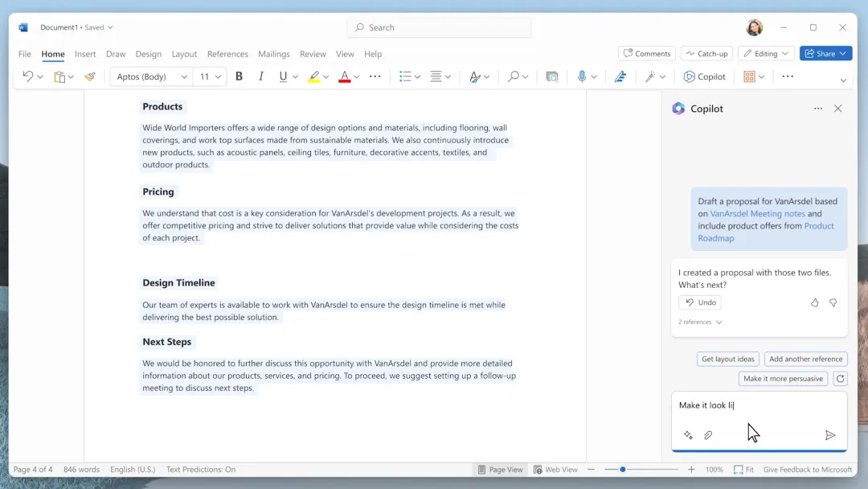The width and height of the screenshot is (868, 489).
Task: Open Copilot from the ribbon toolbar
Action: coord(705,76)
